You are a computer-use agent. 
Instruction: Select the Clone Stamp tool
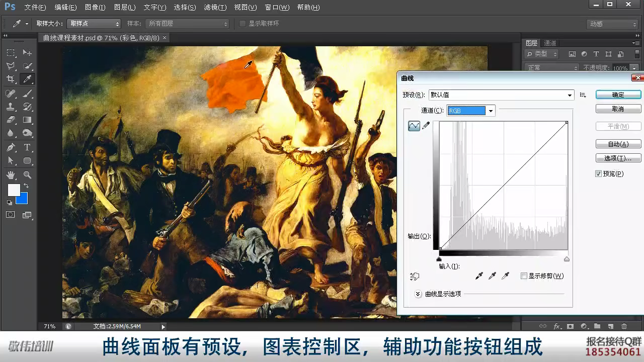pos(11,107)
